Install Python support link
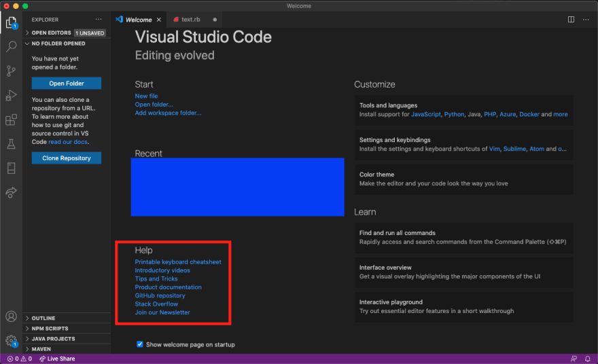The width and height of the screenshot is (598, 364). tap(454, 114)
